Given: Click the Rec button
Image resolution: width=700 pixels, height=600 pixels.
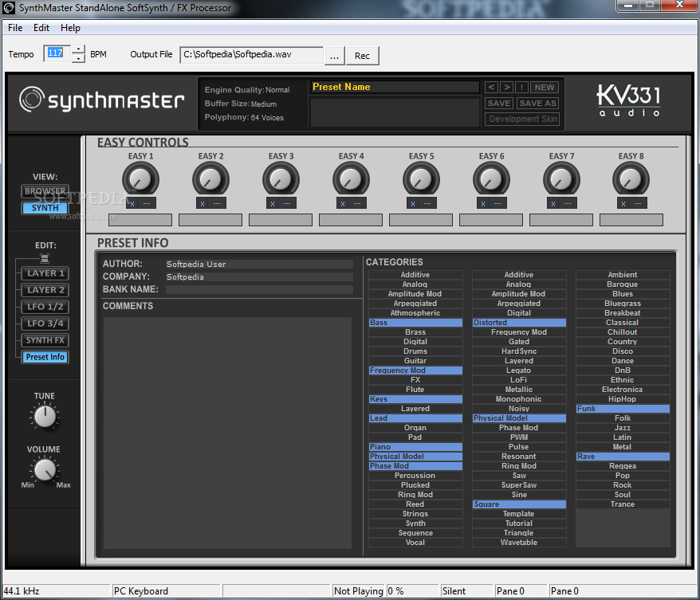Looking at the screenshot, I should tap(362, 56).
